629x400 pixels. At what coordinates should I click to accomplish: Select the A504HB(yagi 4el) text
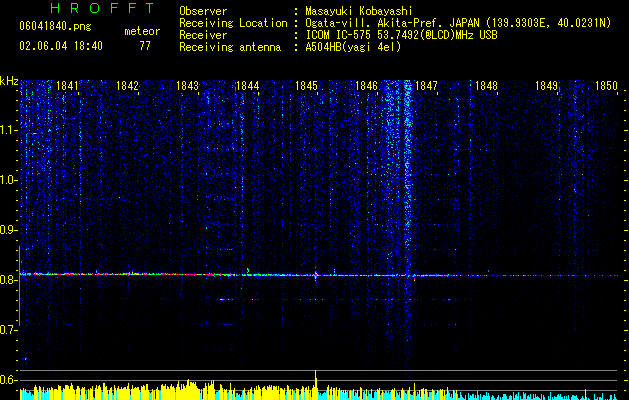353,47
